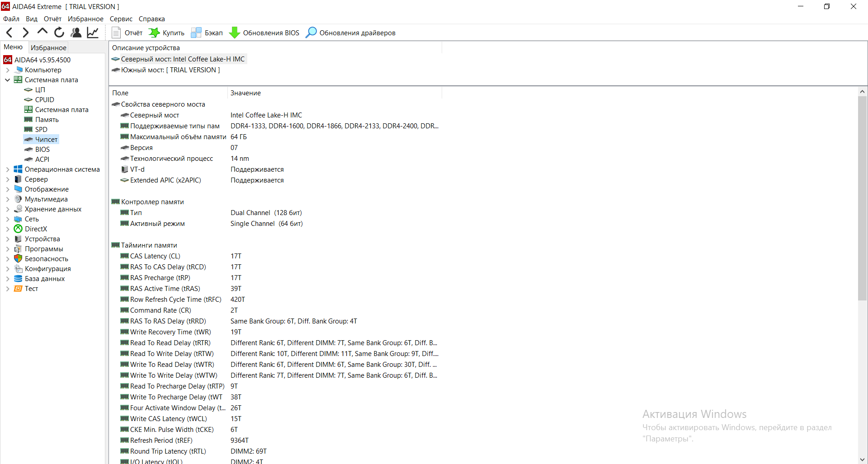Click the Поле column header

(168, 93)
